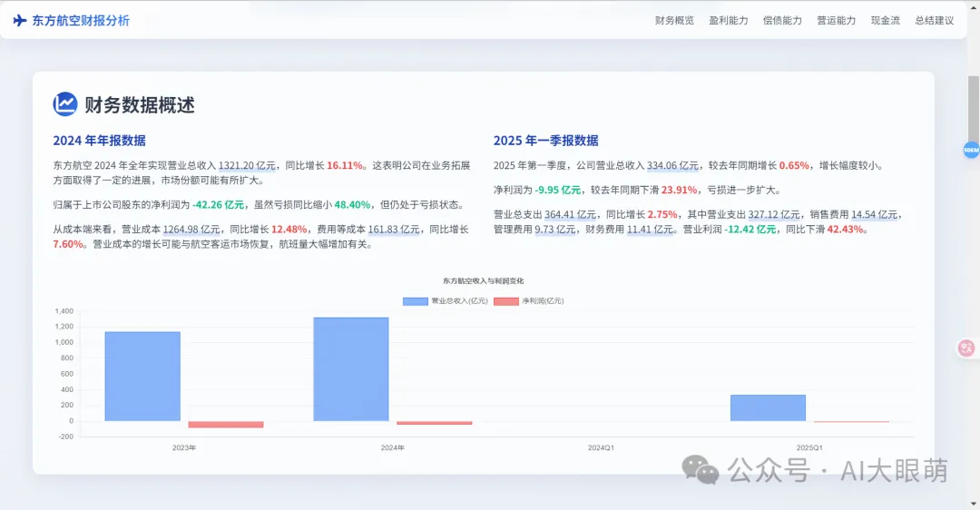Click the red 23.91% figure
The width and height of the screenshot is (980, 510).
coord(679,190)
